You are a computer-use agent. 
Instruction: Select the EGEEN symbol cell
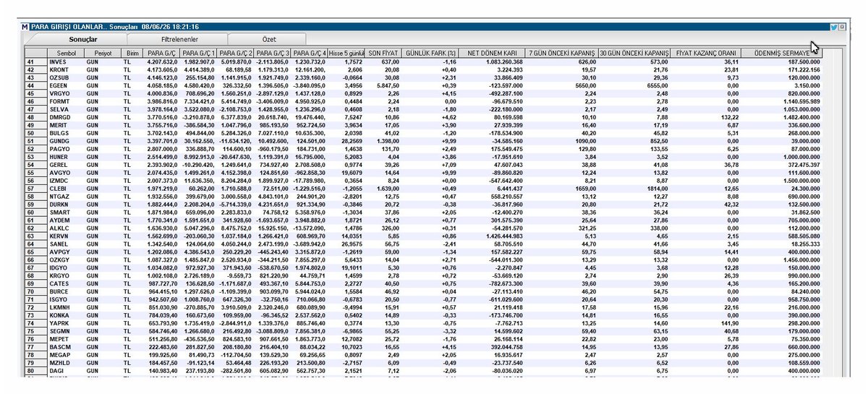(66, 85)
